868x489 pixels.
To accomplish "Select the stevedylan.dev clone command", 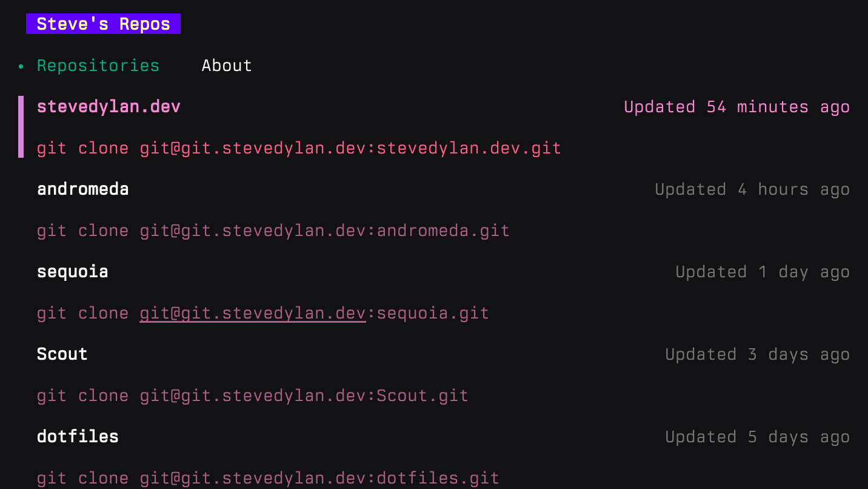I will click(x=298, y=147).
